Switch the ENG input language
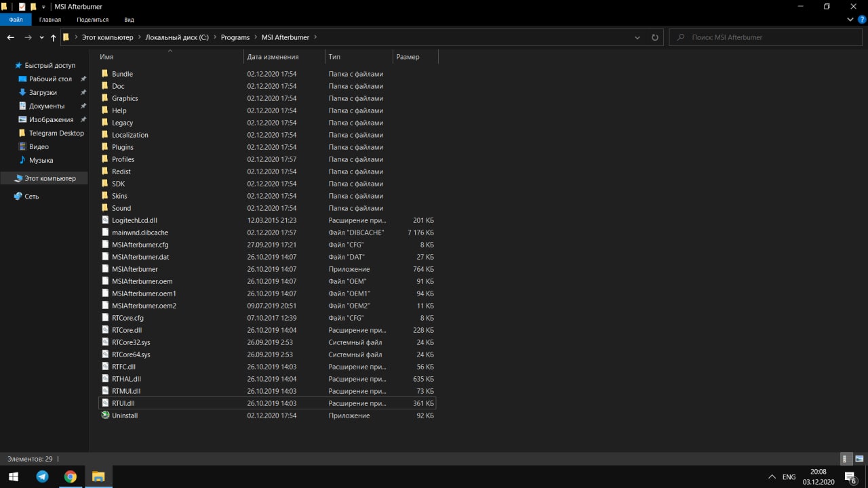868x488 pixels. pos(789,477)
